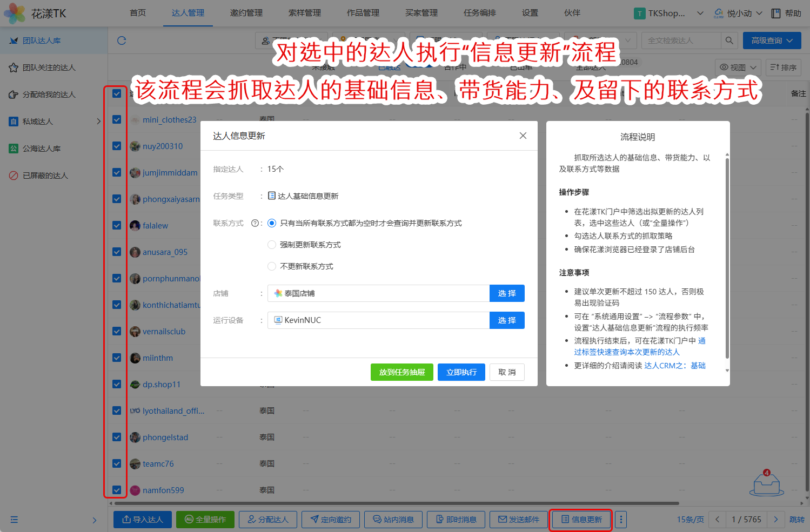Close the 达人信息更新 dialog
The image size is (810, 532).
pos(523,136)
